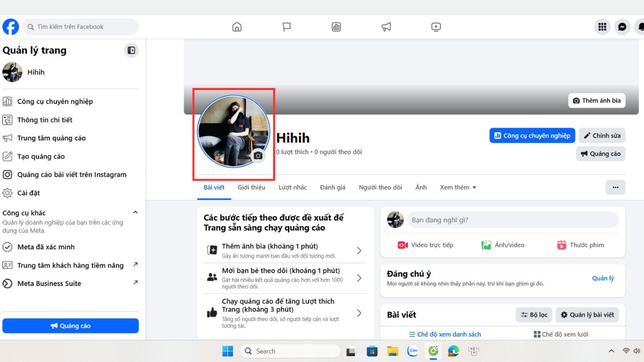Open the Mời bạn bè theo dõi step
The height and width of the screenshot is (362, 644).
(x=285, y=278)
